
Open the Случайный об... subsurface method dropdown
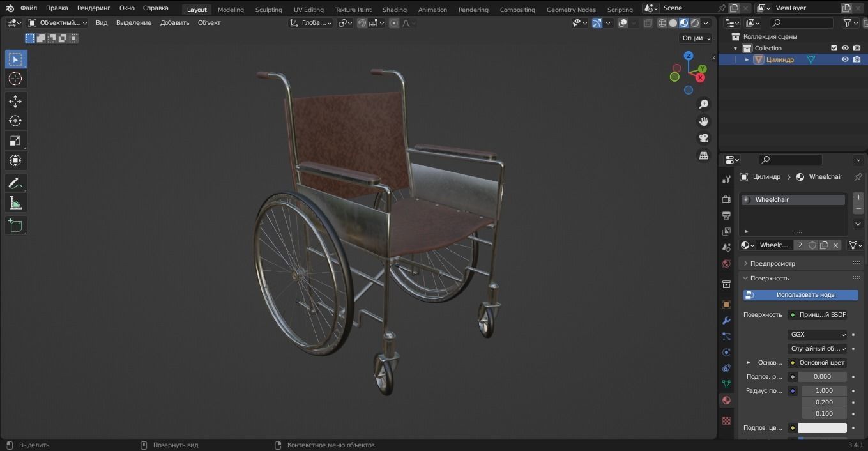tap(818, 349)
